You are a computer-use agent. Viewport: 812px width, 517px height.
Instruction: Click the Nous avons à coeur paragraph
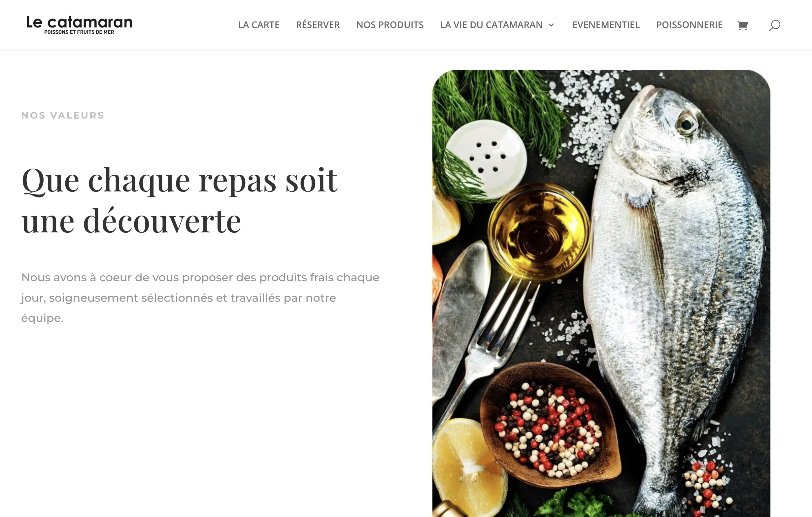click(x=200, y=298)
